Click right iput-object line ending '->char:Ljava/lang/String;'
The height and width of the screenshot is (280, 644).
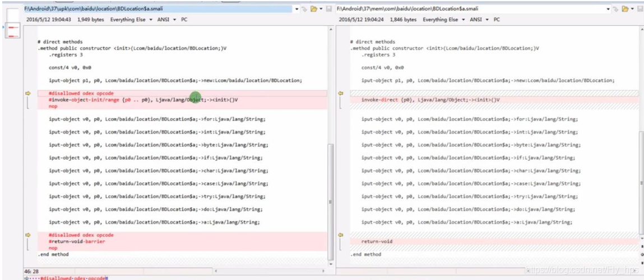471,171
